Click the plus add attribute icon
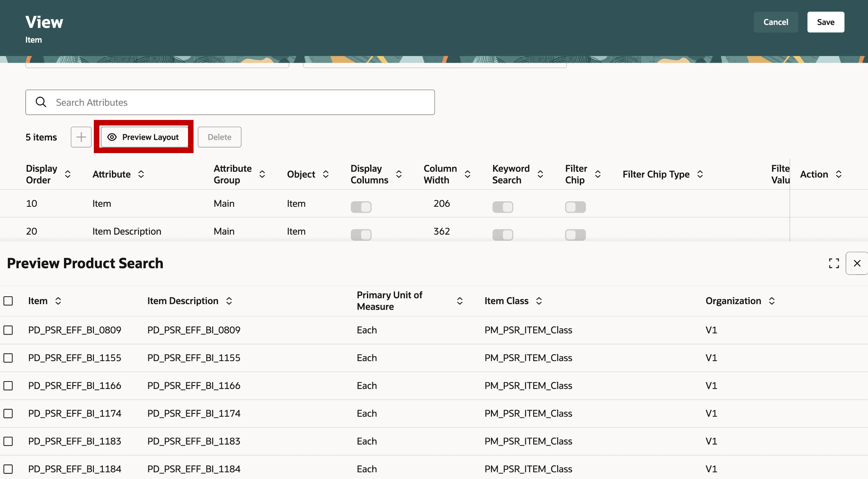Image resolution: width=868 pixels, height=479 pixels. pos(81,137)
